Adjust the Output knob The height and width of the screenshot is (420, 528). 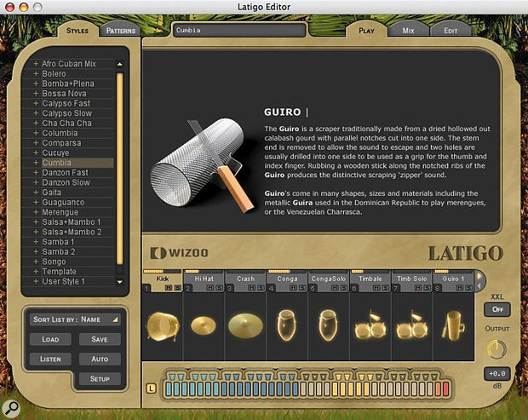click(x=496, y=349)
